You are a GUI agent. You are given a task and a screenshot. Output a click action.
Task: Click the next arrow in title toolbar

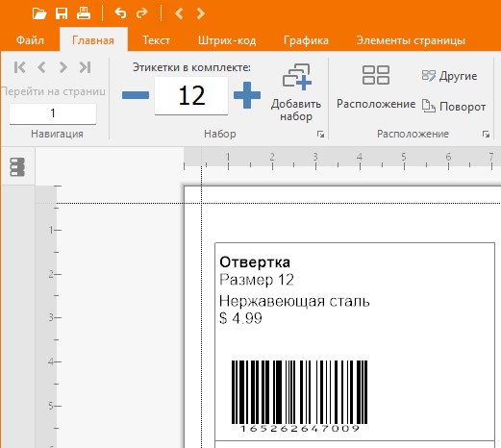click(201, 13)
